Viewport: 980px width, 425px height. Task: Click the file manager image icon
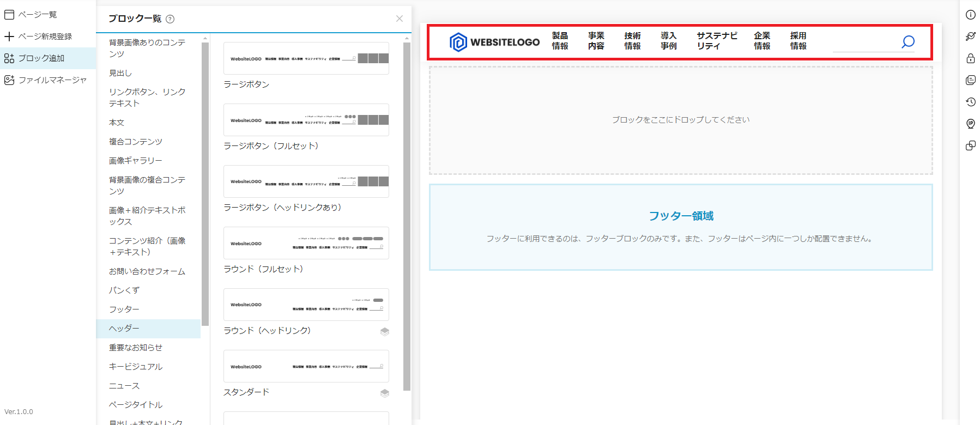point(9,80)
